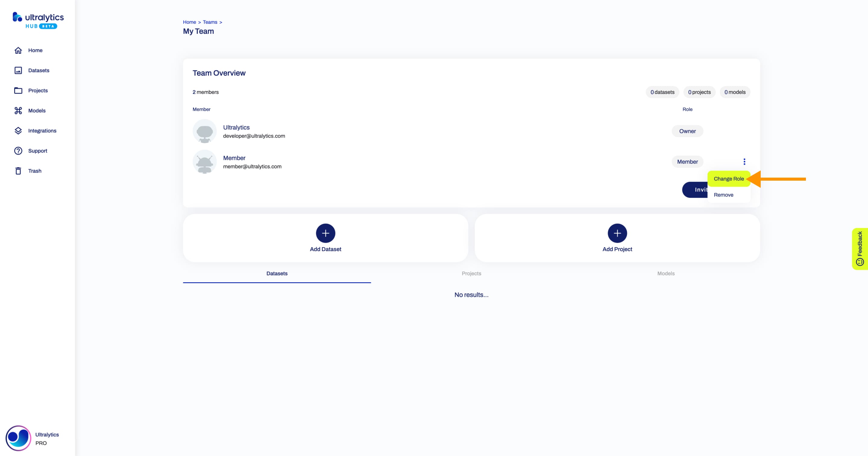Expand Home breadcrumb navigation link
The width and height of the screenshot is (868, 456).
[190, 22]
